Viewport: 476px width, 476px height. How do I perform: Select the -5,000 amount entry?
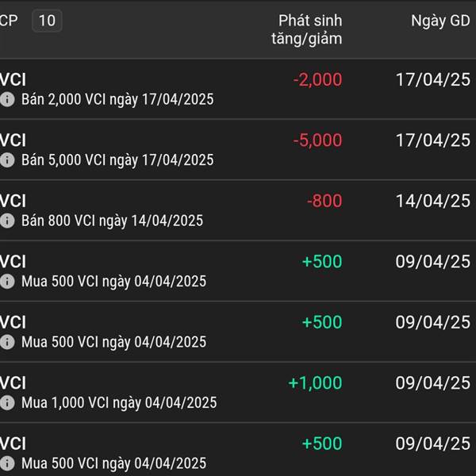pos(317,140)
